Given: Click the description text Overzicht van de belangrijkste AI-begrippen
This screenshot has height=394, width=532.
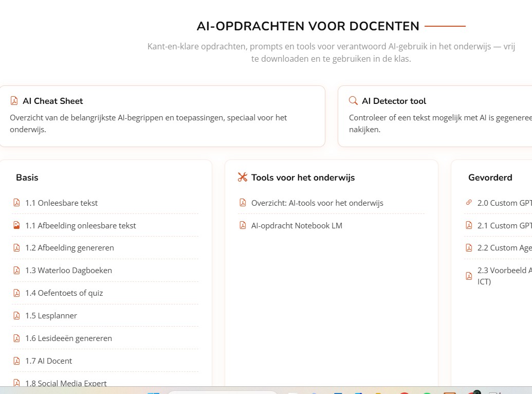Looking at the screenshot, I should pos(148,123).
